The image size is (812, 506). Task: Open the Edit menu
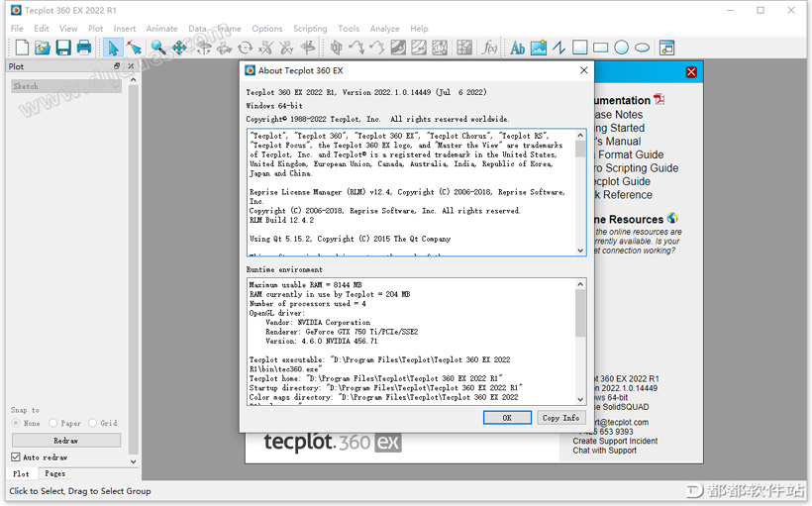[42, 29]
